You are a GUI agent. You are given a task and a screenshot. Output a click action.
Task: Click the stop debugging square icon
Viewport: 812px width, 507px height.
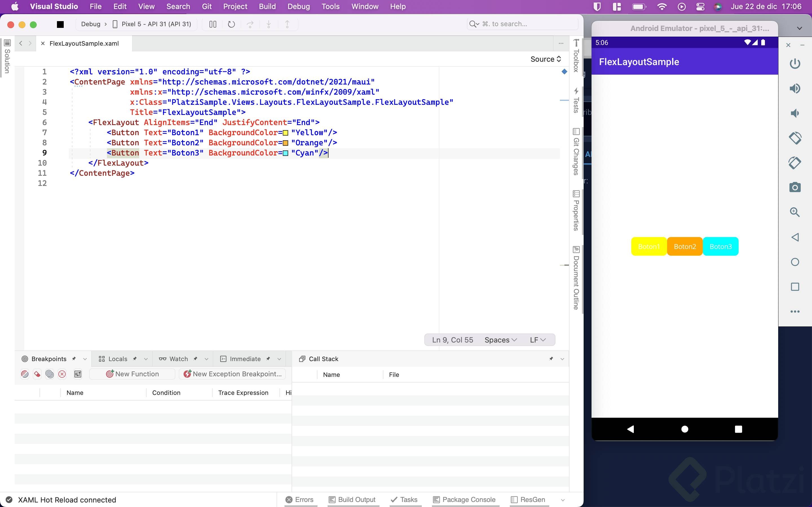coord(60,24)
